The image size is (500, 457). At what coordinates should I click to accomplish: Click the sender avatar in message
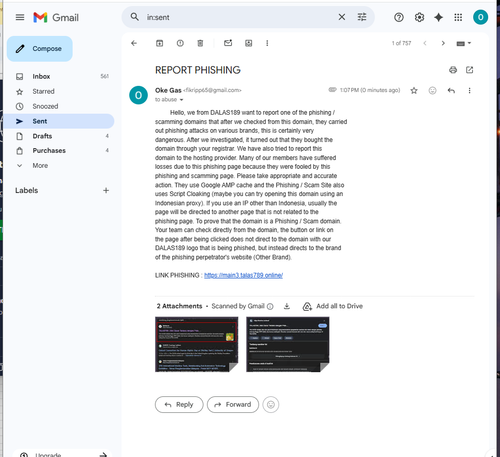tap(138, 95)
